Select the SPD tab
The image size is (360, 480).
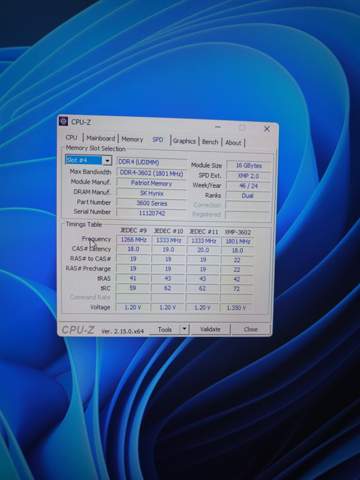click(158, 139)
